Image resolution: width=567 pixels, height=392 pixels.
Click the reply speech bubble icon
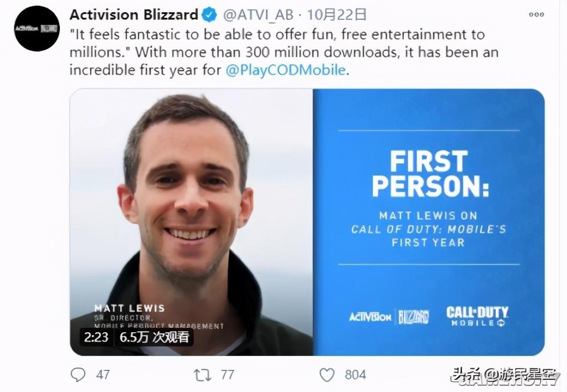pyautogui.click(x=78, y=375)
